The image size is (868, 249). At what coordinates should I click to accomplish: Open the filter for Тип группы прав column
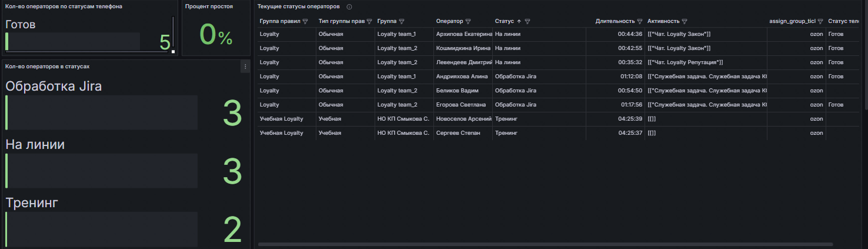point(369,21)
